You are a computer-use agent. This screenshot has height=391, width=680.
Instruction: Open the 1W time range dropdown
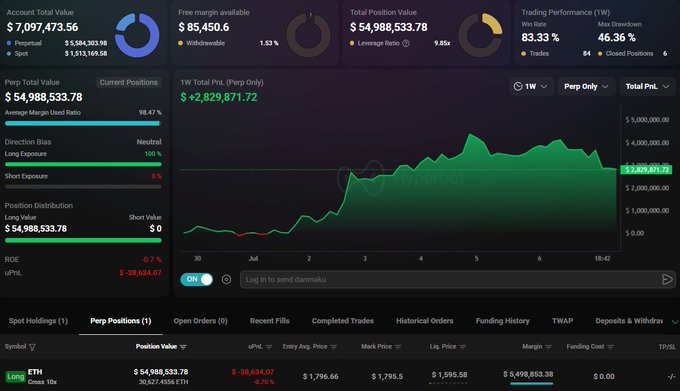click(530, 86)
